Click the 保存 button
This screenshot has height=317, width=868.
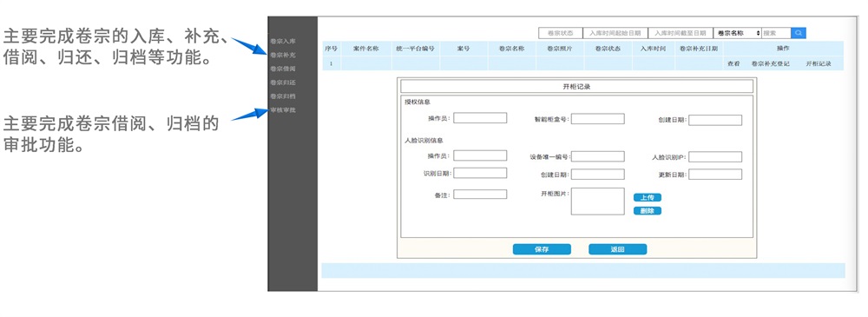tap(542, 249)
